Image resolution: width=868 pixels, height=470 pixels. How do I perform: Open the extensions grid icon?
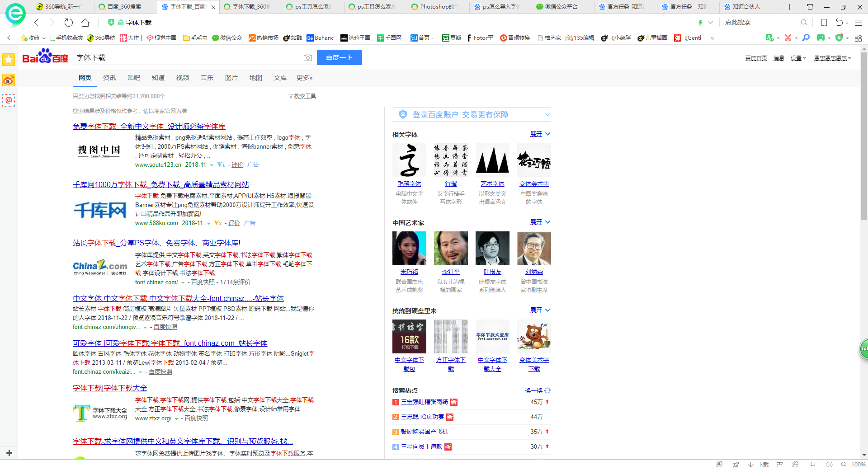coord(858,38)
